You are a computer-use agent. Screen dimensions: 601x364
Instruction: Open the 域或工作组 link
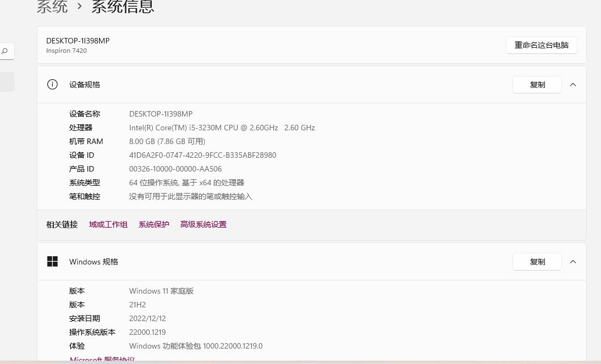click(108, 224)
